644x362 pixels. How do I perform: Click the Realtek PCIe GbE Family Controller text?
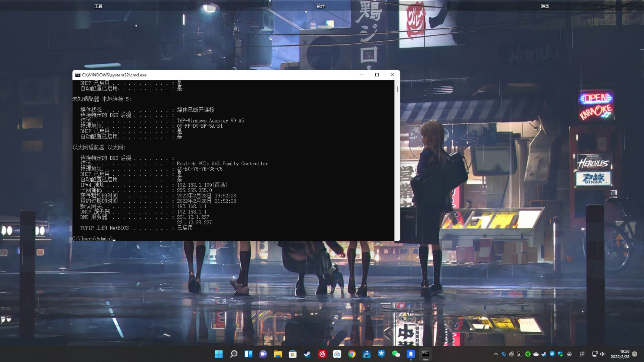(x=222, y=163)
